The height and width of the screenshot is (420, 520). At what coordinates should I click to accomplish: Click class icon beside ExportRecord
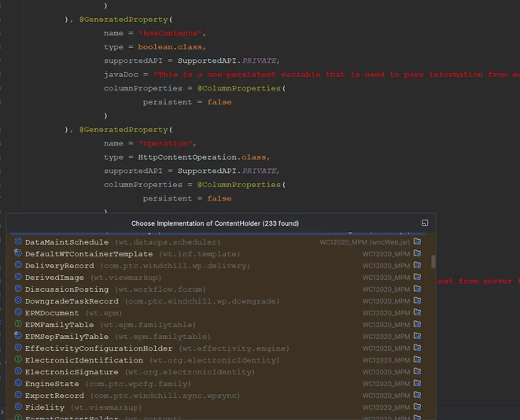[x=18, y=395]
